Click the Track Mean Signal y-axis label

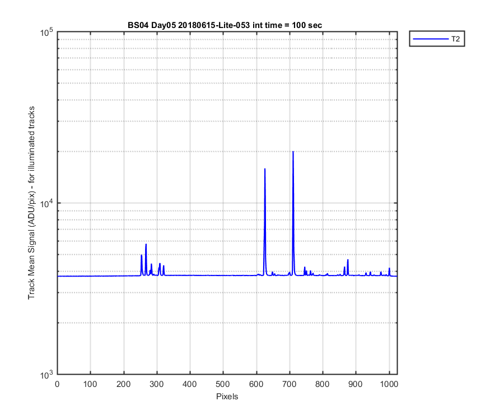pos(31,203)
